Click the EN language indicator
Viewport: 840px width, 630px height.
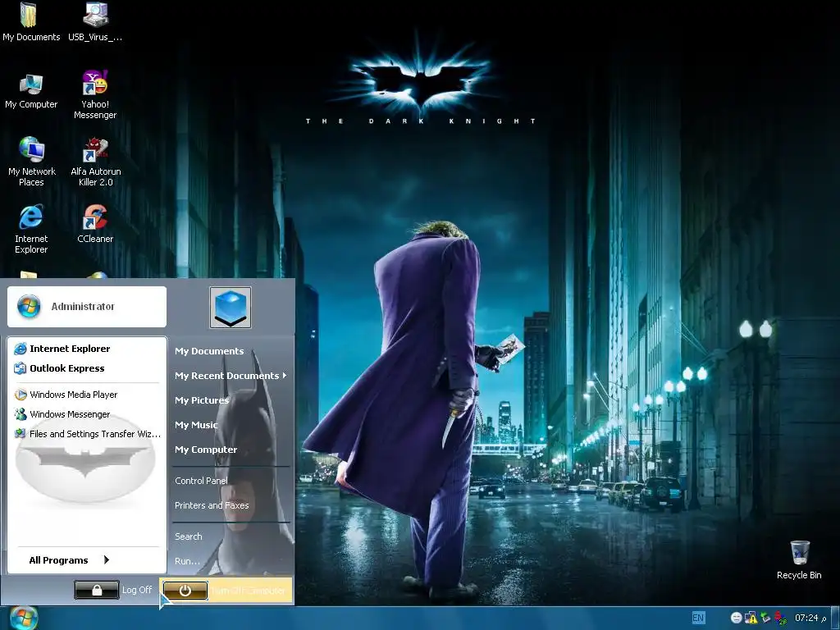pyautogui.click(x=698, y=618)
